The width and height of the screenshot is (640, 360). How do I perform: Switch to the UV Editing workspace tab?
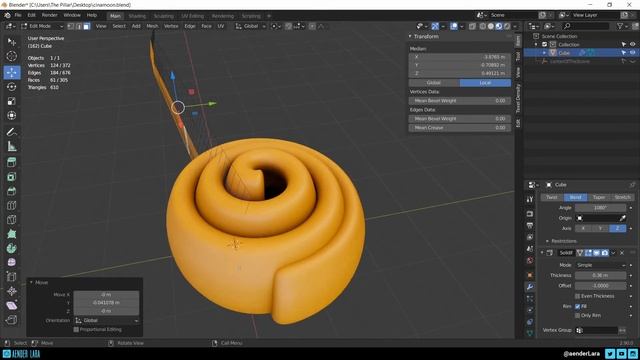click(192, 16)
